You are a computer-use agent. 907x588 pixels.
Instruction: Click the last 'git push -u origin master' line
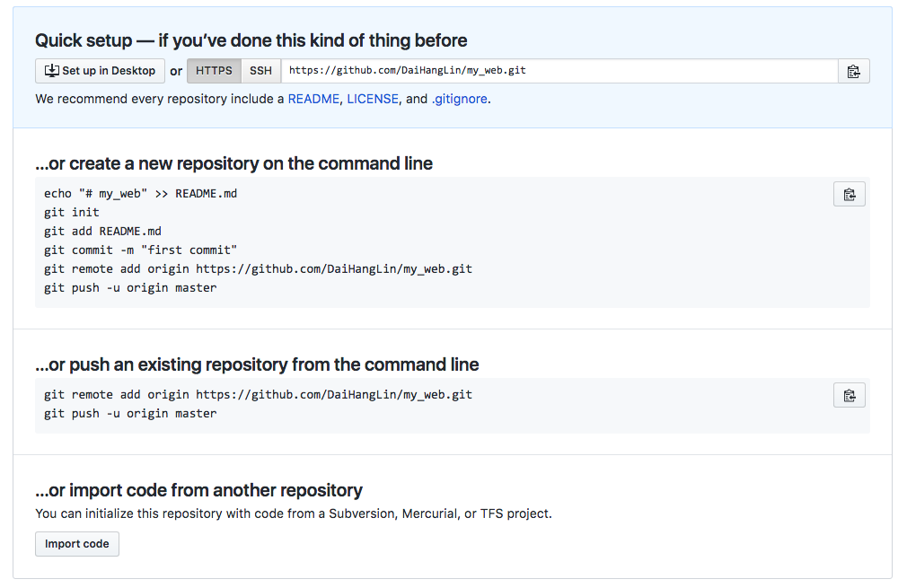pyautogui.click(x=131, y=413)
